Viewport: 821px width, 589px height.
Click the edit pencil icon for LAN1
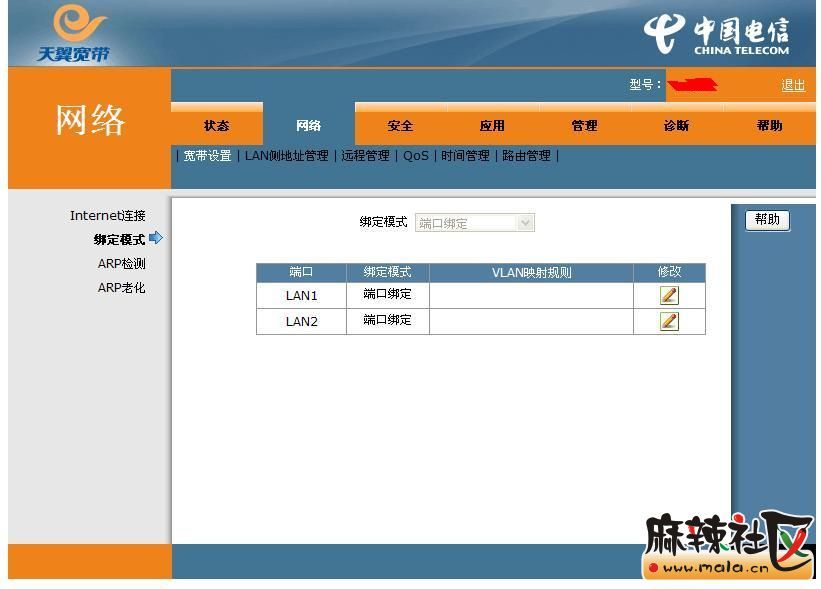(669, 295)
